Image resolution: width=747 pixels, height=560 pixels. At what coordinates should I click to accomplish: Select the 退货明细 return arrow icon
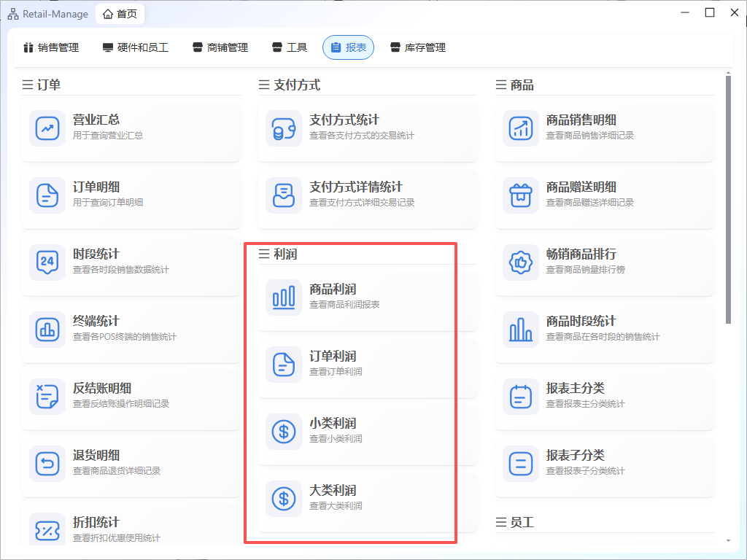[47, 464]
